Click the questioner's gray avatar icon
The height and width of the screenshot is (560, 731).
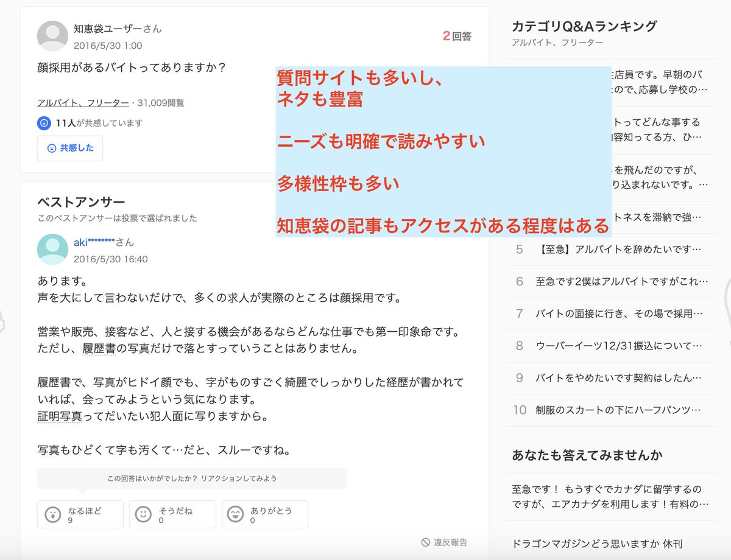(x=52, y=36)
